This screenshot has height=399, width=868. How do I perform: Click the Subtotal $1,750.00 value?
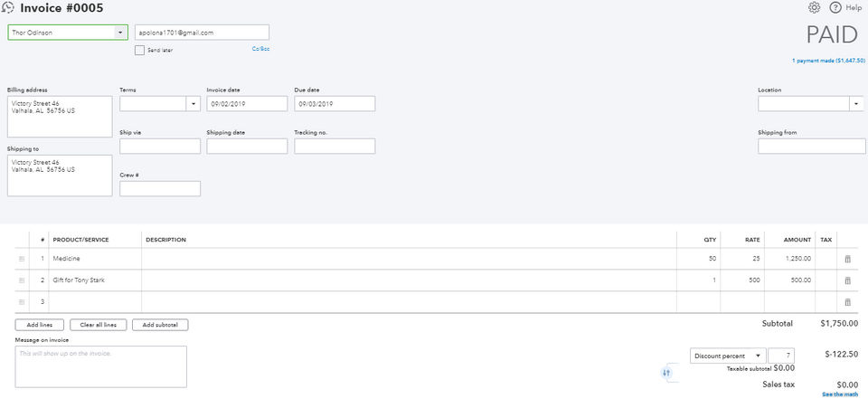839,324
